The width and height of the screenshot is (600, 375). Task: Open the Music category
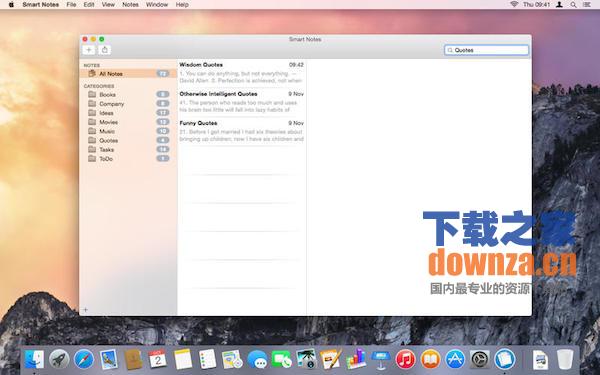[128, 131]
